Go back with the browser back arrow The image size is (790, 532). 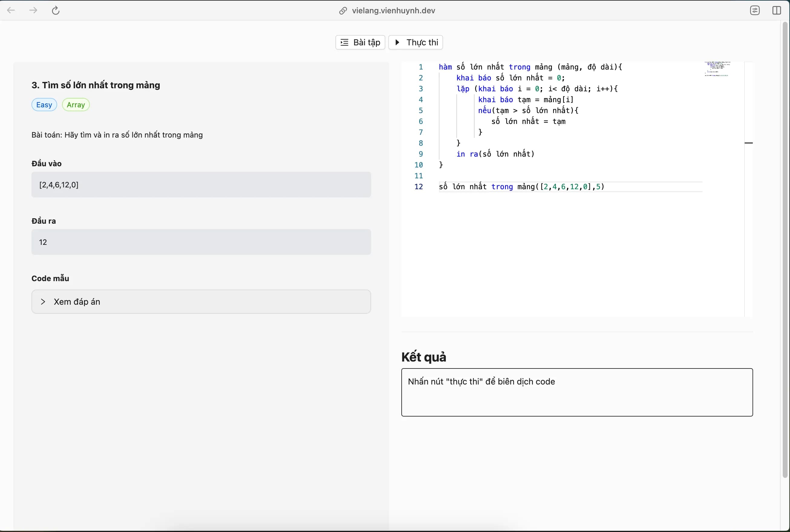click(x=11, y=10)
